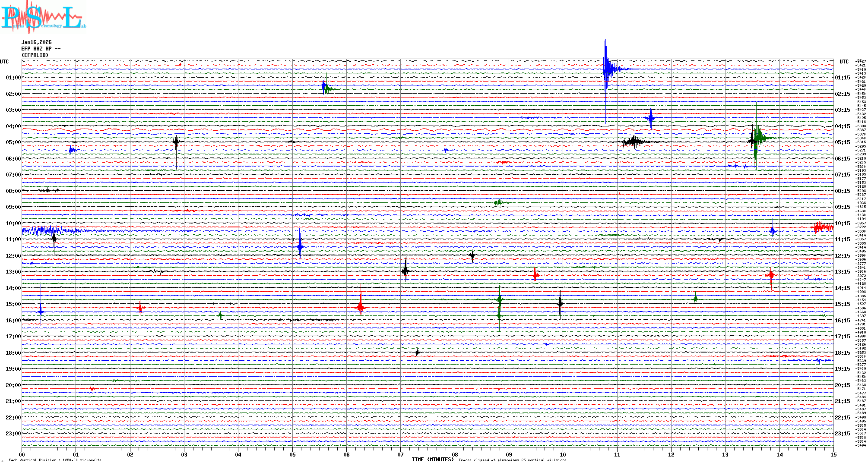The height and width of the screenshot is (466, 868).
Task: Click the TIME (MINUTES) axis title
Action: 433,460
